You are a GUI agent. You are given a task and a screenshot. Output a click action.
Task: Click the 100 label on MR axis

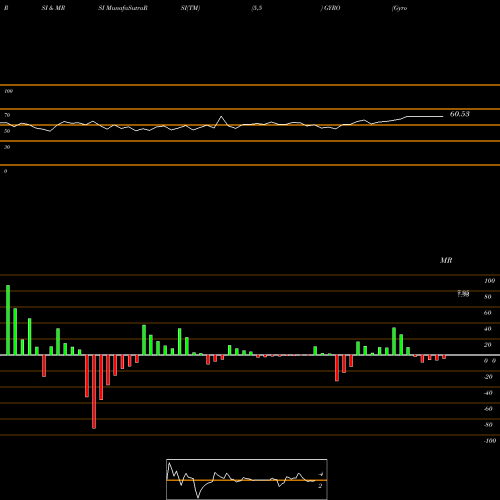click(489, 281)
